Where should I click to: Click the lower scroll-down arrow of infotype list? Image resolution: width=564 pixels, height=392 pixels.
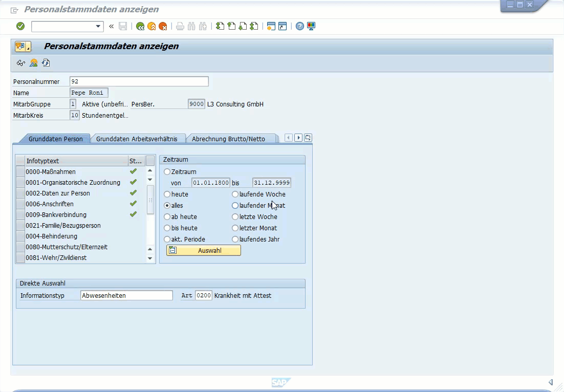(150, 258)
